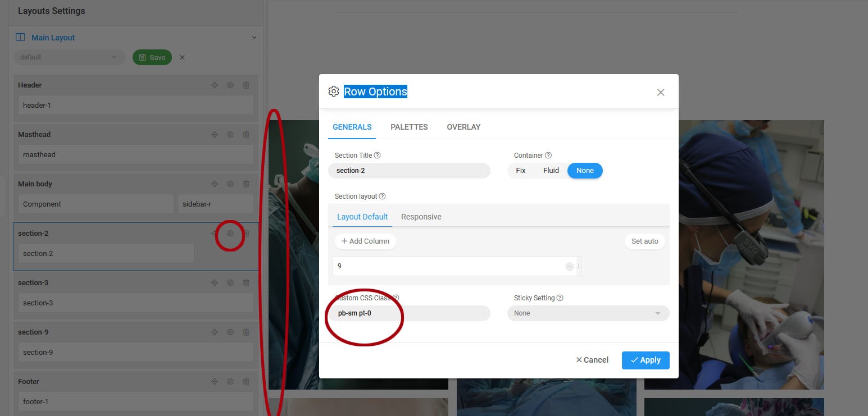Choose Fluid container option
Viewport: 868px width, 416px height.
(551, 171)
